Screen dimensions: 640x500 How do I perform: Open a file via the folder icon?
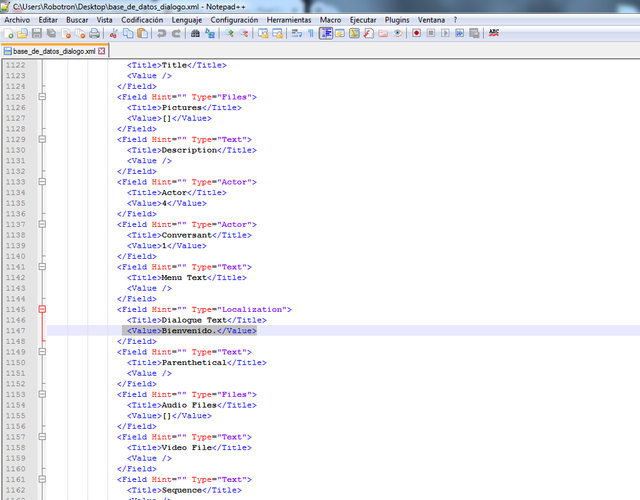(22, 33)
